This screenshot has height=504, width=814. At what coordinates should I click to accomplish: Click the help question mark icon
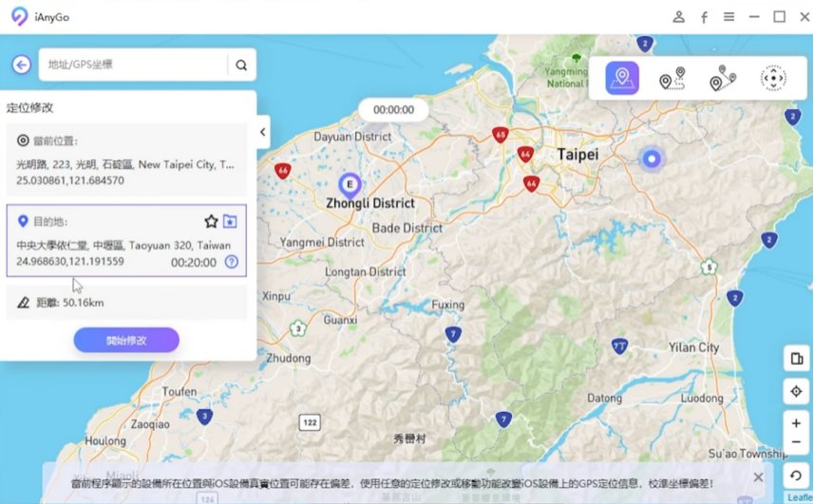coord(231,262)
